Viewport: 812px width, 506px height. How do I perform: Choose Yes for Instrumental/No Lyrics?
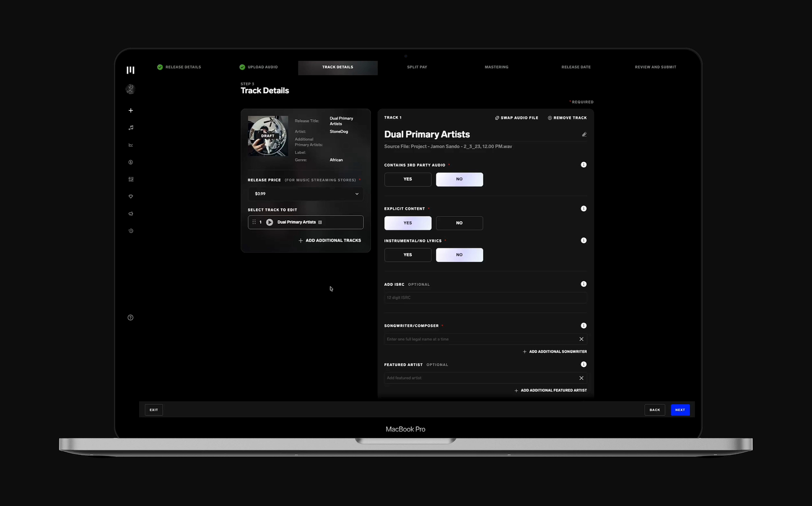[x=408, y=255]
